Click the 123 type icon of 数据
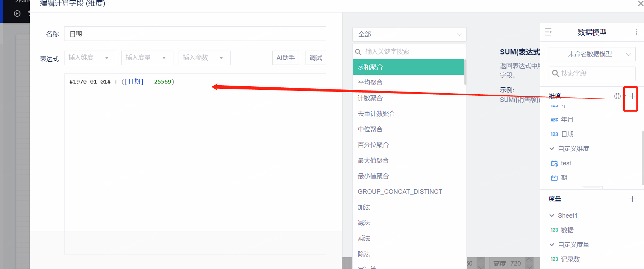The width and height of the screenshot is (644, 269). tap(554, 230)
